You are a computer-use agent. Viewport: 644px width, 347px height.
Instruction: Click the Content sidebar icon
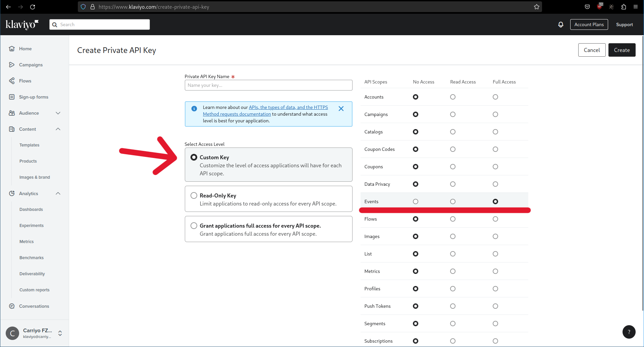tap(12, 129)
